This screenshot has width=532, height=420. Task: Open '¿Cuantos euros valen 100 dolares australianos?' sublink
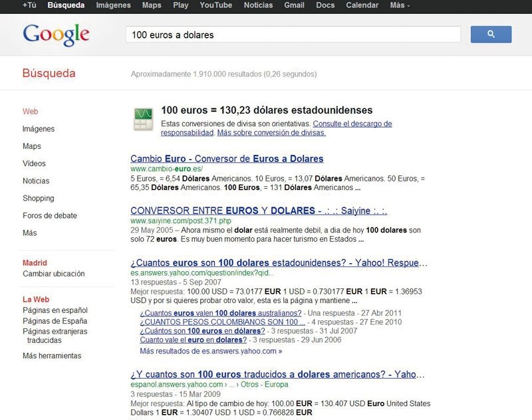tap(221, 313)
